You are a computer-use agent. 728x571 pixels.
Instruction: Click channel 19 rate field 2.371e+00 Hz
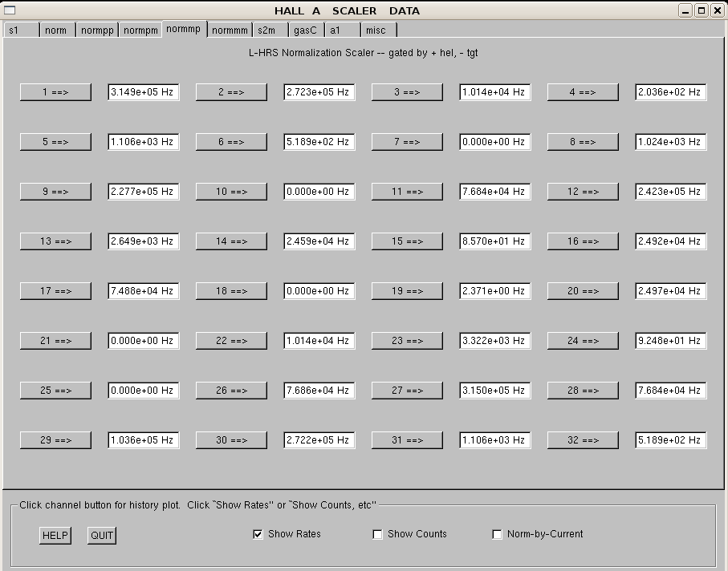[x=495, y=291]
